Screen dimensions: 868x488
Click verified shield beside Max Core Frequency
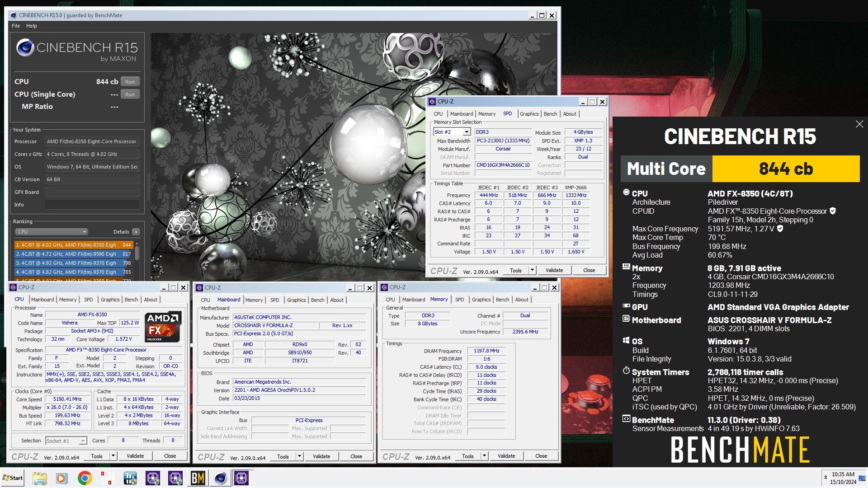tap(780, 228)
